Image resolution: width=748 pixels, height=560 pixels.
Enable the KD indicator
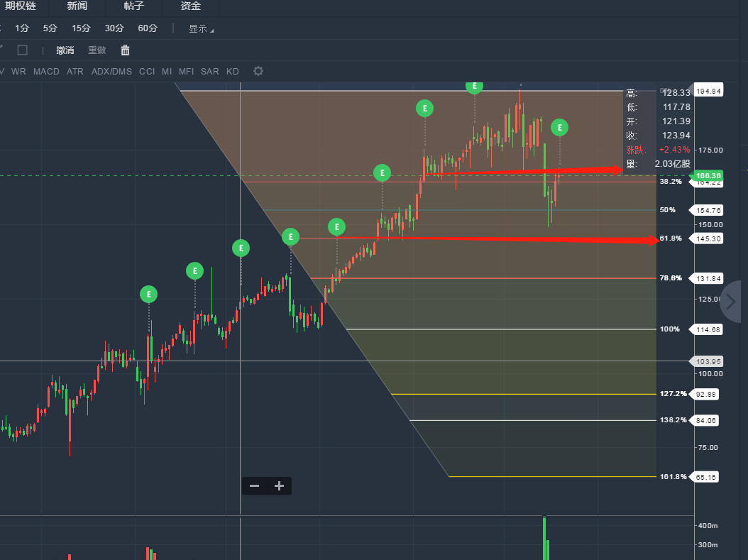coord(233,72)
